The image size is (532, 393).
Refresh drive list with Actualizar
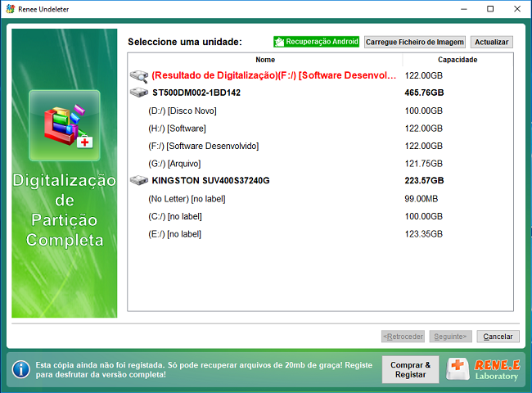[492, 42]
